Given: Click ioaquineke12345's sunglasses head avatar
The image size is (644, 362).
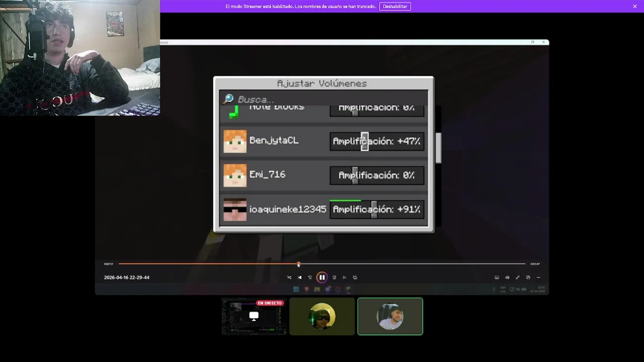Looking at the screenshot, I should [x=235, y=209].
